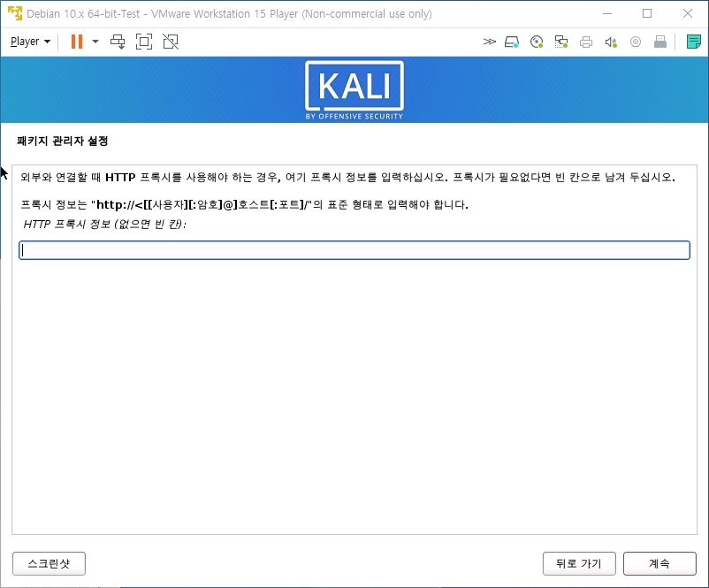
Task: Open the CD/DVD drive device icon
Action: pos(537,42)
